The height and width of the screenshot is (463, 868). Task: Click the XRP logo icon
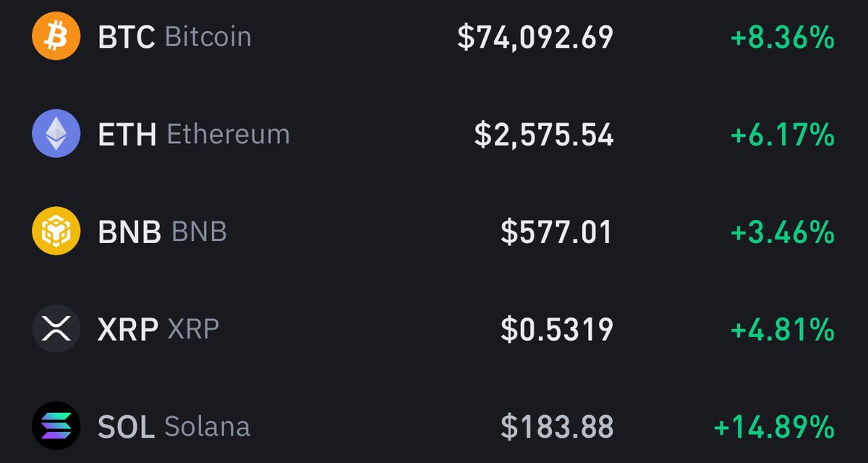click(56, 329)
